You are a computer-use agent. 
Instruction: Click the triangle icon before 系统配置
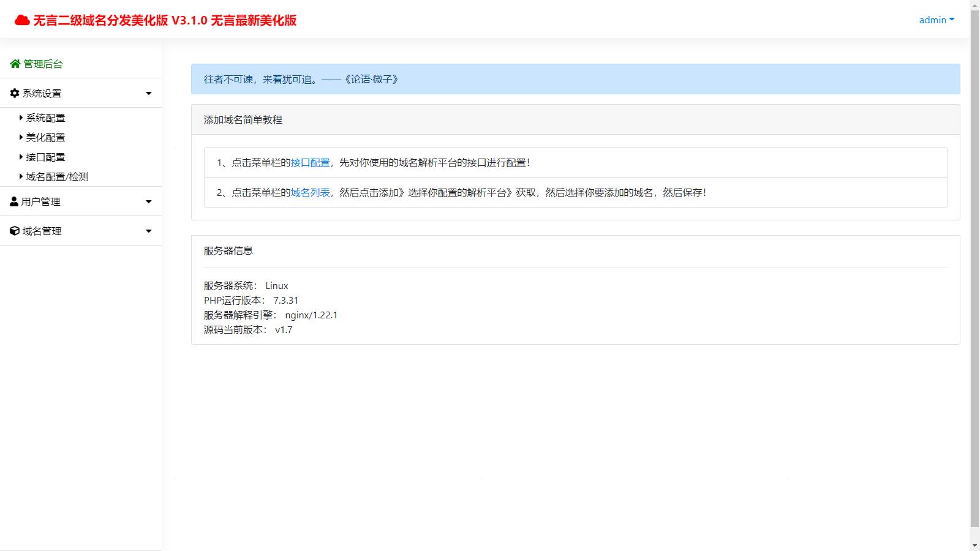[21, 118]
